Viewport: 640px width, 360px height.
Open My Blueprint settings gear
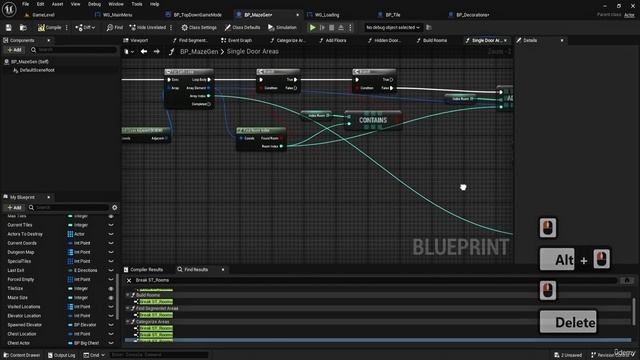click(115, 208)
